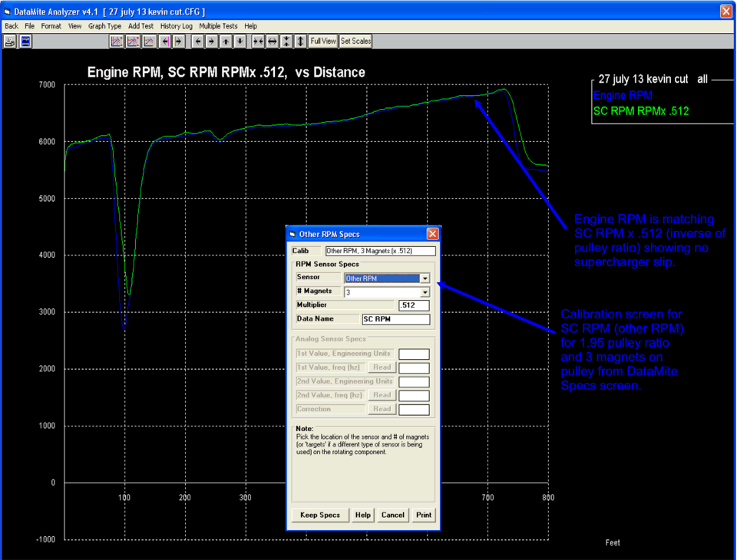This screenshot has width=737, height=560.
Task: Click the Calib field in Other RPM Specs
Action: pyautogui.click(x=380, y=251)
